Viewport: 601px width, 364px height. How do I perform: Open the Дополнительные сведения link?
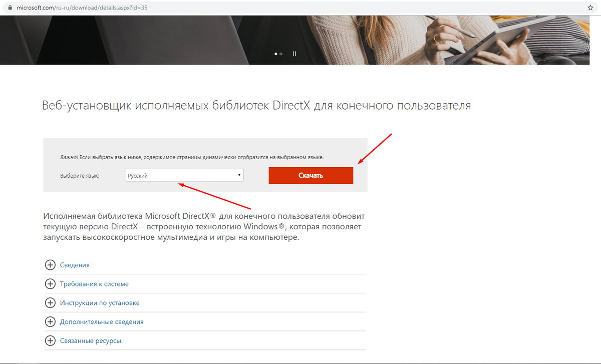pos(102,322)
